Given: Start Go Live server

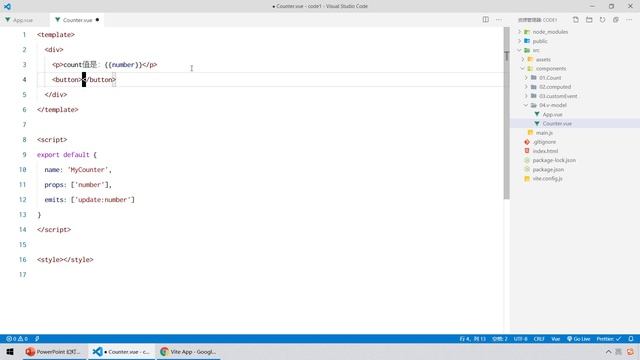Looking at the screenshot, I should tap(578, 339).
